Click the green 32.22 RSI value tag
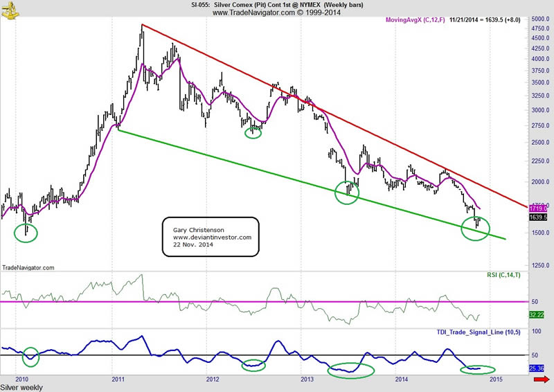 (536, 314)
